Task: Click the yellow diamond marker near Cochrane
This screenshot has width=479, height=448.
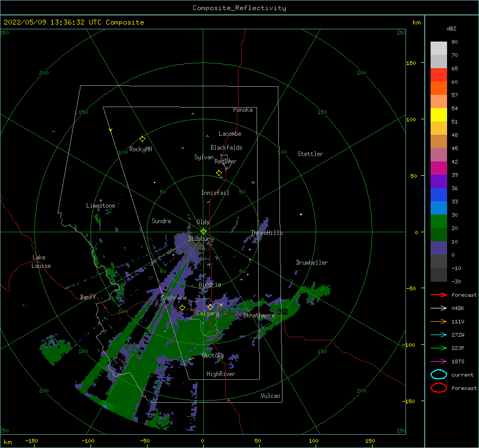Action: coord(183,308)
